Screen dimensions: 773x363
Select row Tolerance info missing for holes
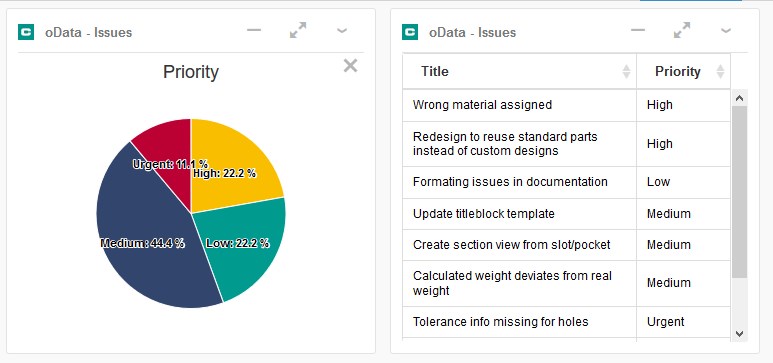[x=566, y=322]
